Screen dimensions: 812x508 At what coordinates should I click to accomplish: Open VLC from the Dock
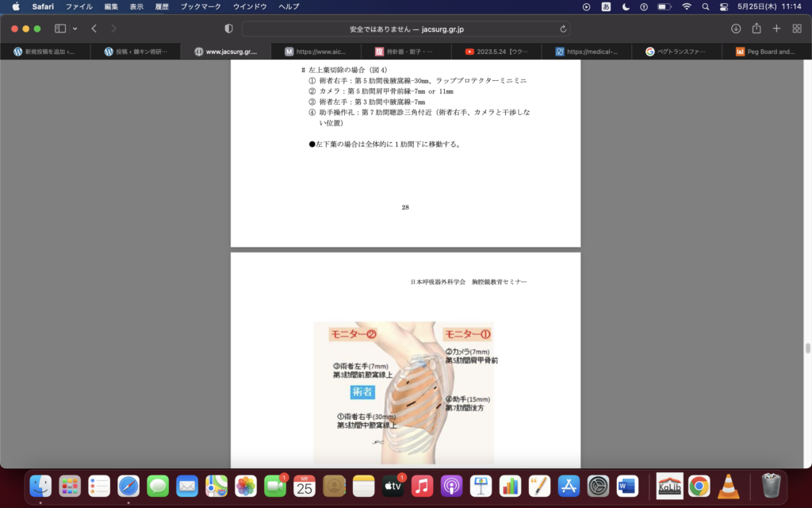pyautogui.click(x=728, y=486)
